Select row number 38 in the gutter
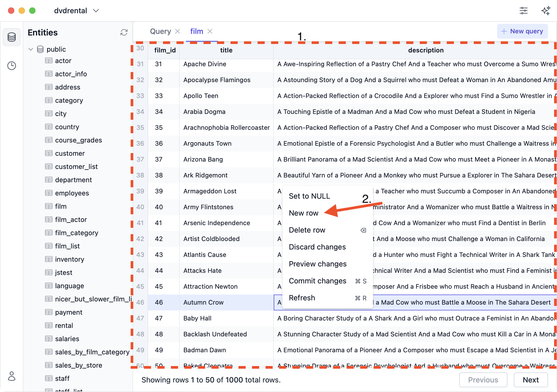This screenshot has height=392, width=557. pos(140,175)
